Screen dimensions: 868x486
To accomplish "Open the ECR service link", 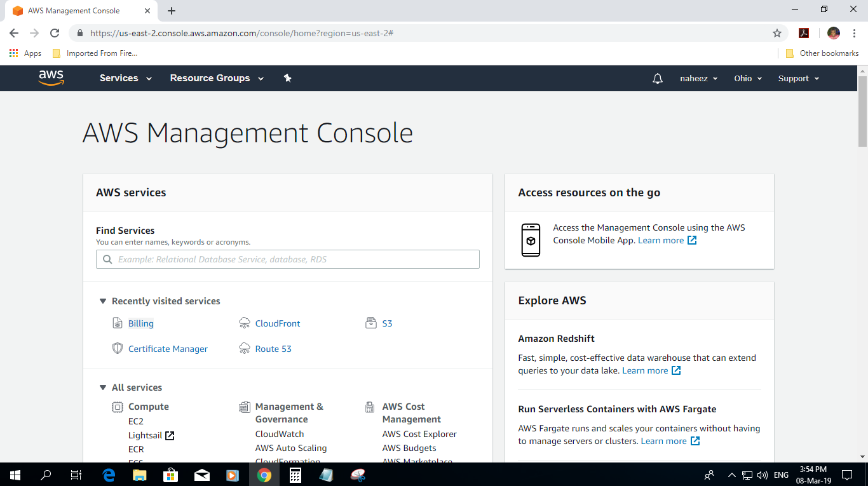I will coord(136,449).
